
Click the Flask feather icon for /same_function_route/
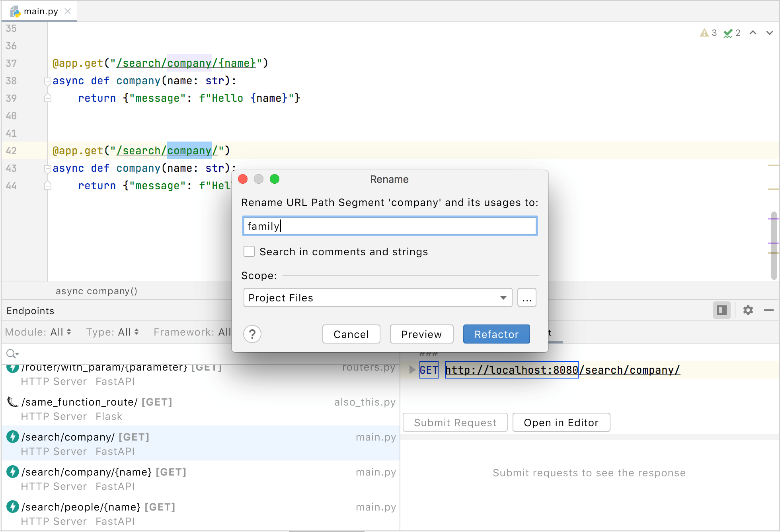(12, 402)
